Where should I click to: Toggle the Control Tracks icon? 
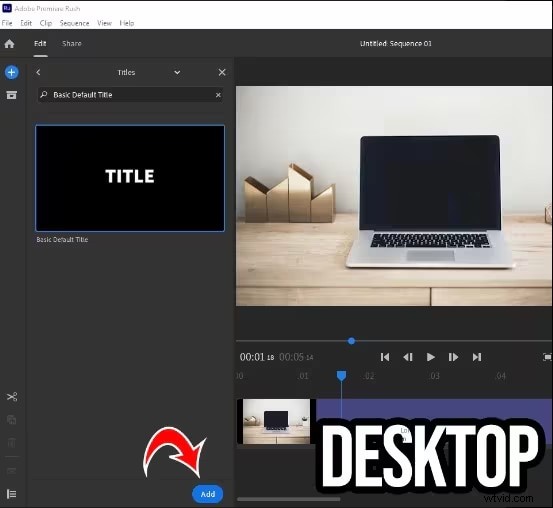(12, 494)
